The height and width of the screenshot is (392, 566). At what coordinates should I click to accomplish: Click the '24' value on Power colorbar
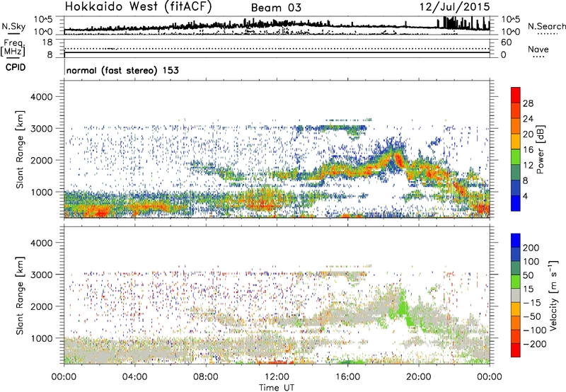(528, 119)
